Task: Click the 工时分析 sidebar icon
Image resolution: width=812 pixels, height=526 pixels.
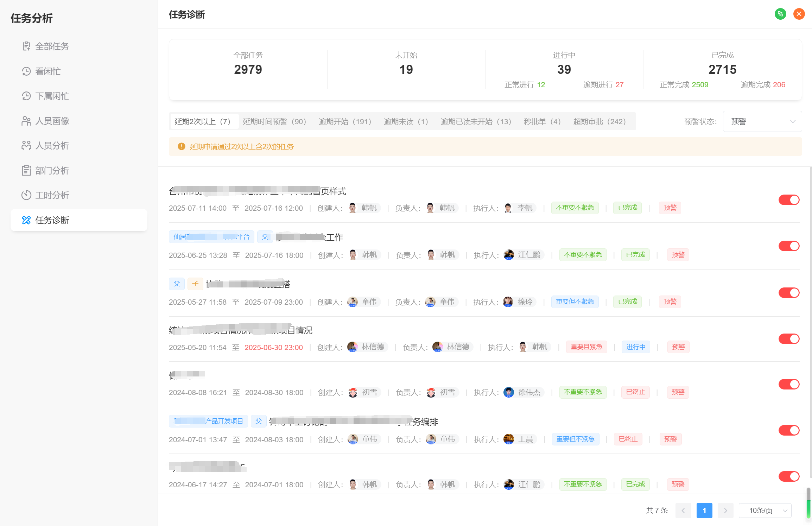Action: 26,195
